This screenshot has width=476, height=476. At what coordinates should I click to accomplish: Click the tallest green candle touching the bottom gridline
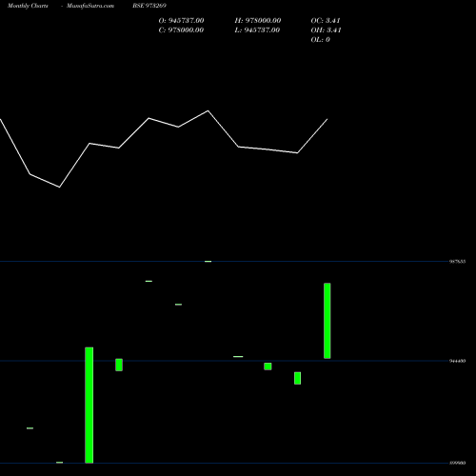(x=89, y=406)
